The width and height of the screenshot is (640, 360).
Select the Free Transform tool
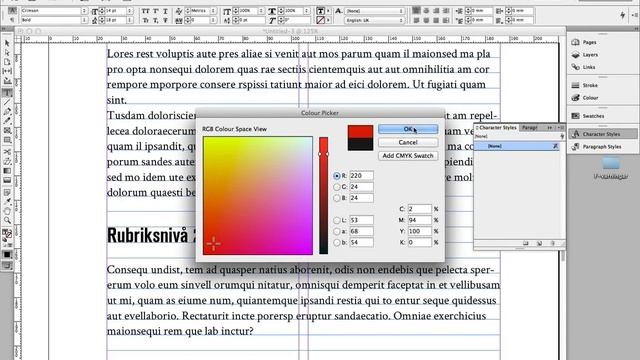click(x=7, y=161)
